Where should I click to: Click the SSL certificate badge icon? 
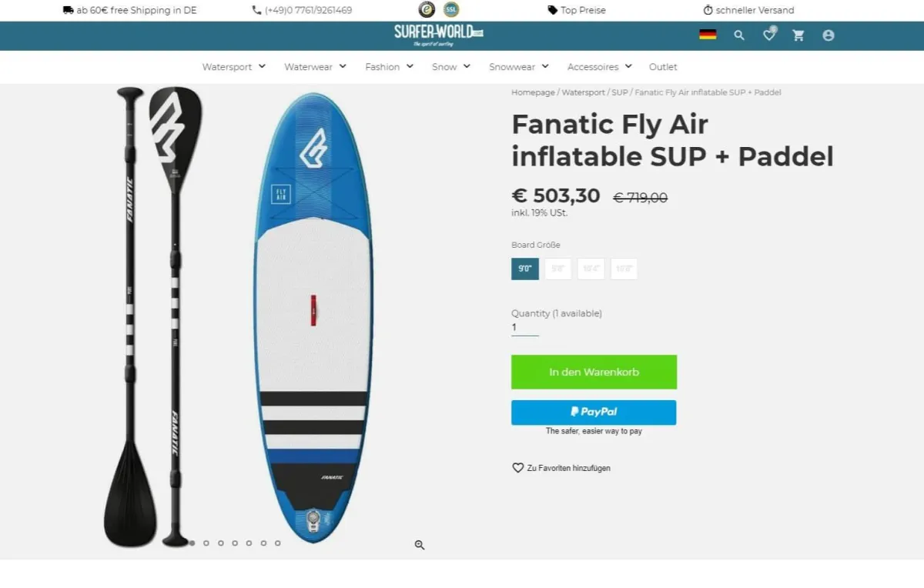(450, 10)
